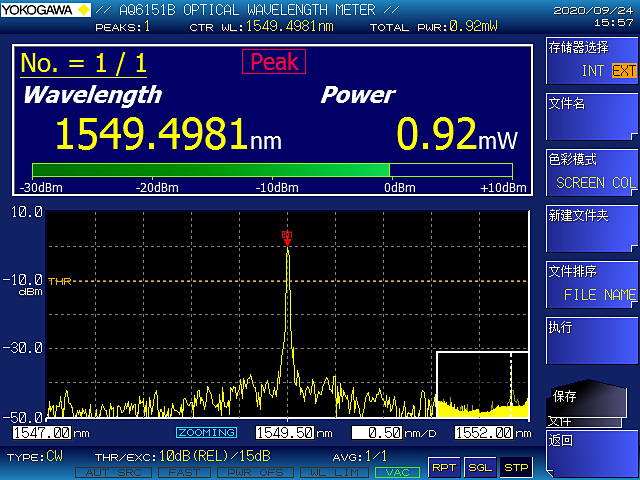Select the ZOOMING indicator below the graph
The height and width of the screenshot is (480, 640).
(x=207, y=433)
